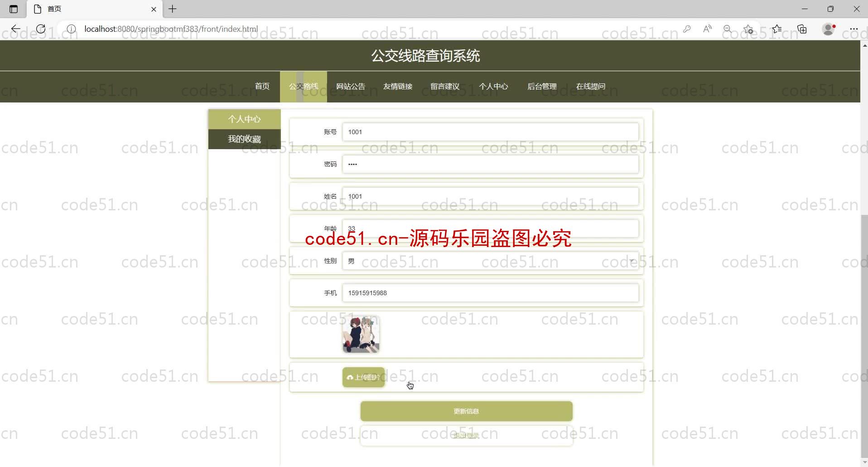Select 个人中心 in the side panel

pyautogui.click(x=245, y=119)
